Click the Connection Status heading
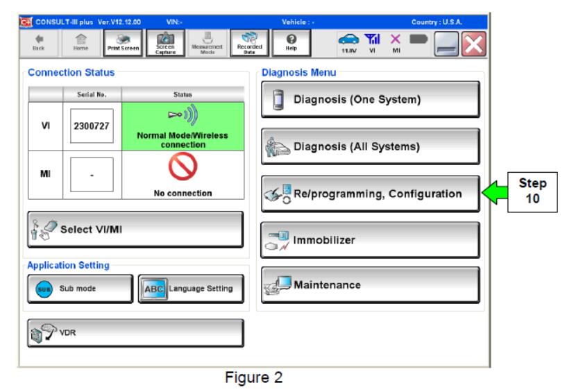 point(71,73)
